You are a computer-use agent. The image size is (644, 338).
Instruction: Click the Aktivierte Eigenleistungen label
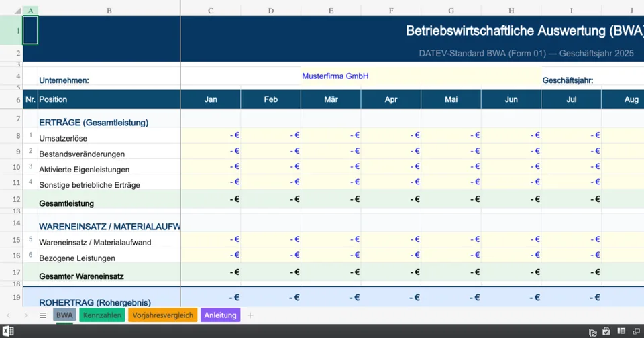click(85, 170)
